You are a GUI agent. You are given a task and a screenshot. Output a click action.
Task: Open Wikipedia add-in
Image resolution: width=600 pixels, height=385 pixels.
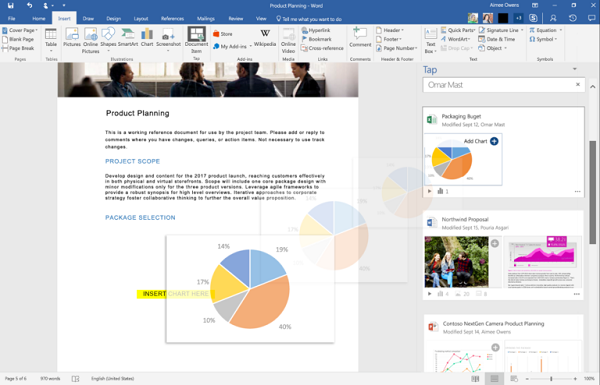click(x=265, y=38)
